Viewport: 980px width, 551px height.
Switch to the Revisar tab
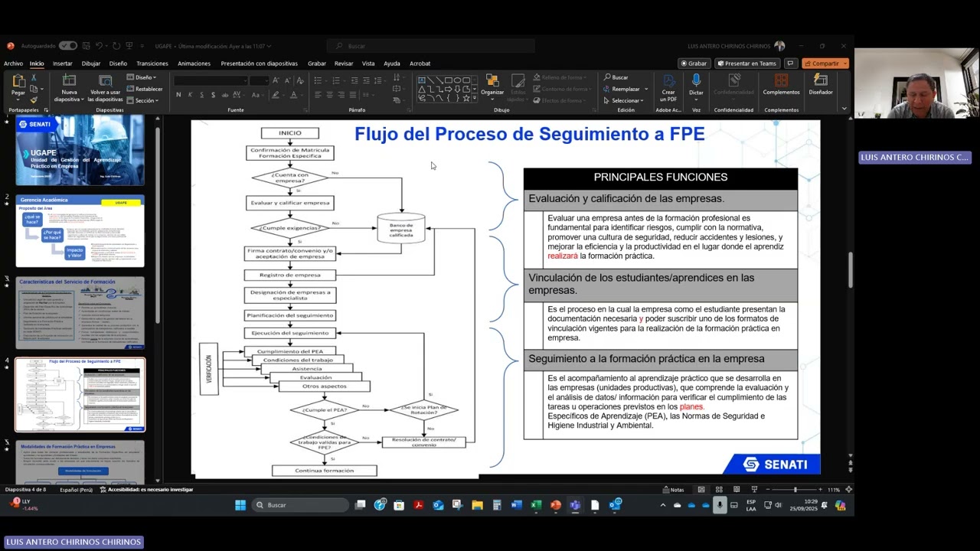tap(344, 64)
